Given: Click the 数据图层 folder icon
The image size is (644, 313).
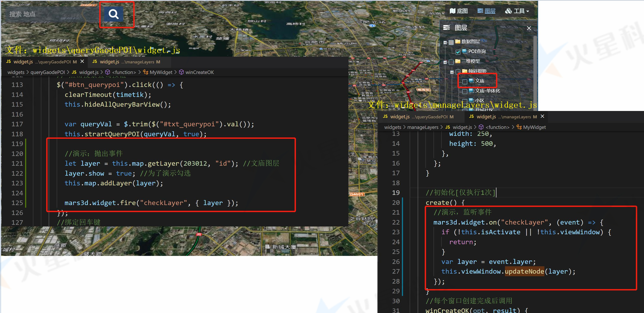Looking at the screenshot, I should 458,41.
